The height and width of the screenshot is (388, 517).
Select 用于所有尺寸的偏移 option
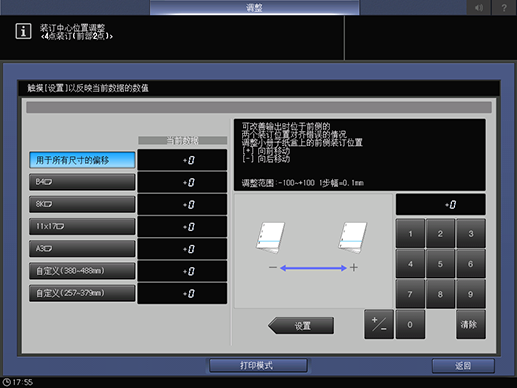pyautogui.click(x=82, y=160)
